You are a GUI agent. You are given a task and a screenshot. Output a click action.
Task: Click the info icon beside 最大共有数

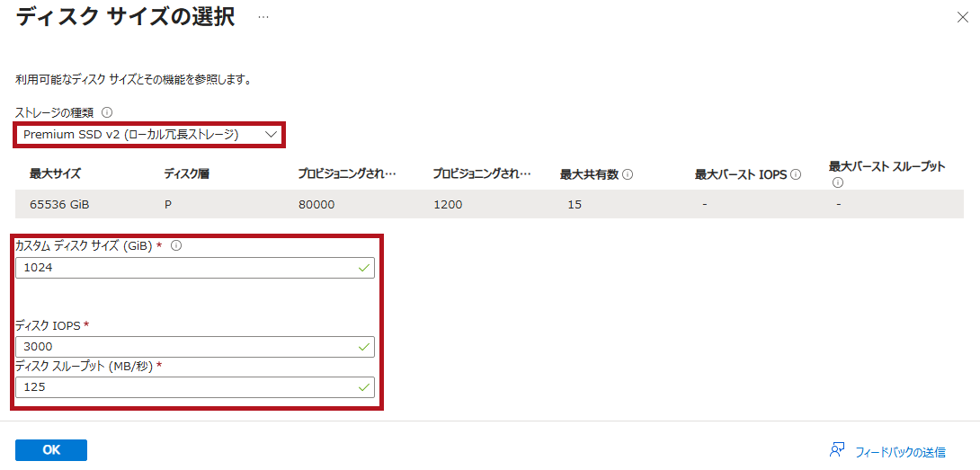(628, 174)
